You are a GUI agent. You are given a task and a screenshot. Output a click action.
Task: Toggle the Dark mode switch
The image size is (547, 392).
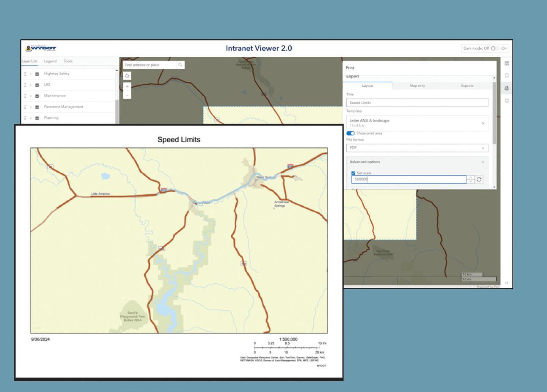pos(495,48)
